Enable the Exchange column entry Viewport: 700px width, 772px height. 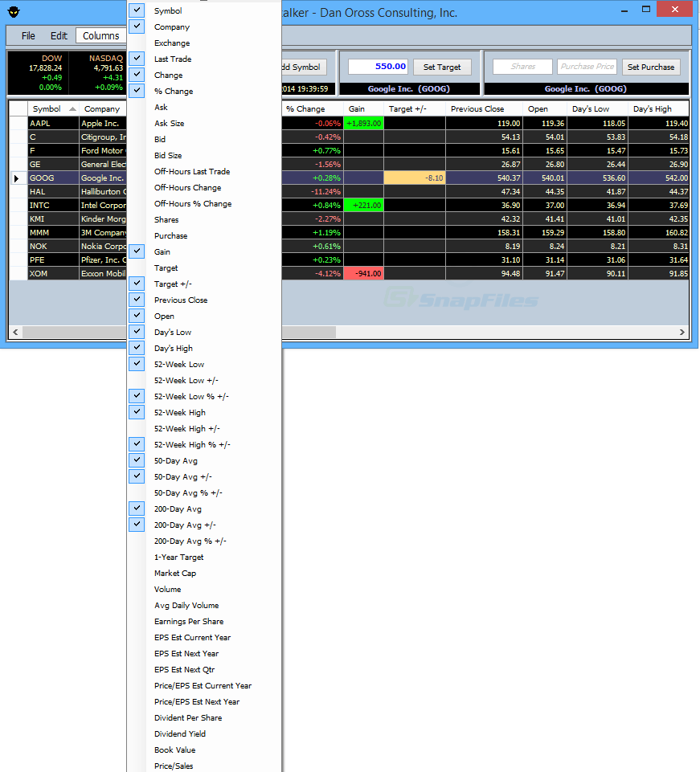[x=172, y=43]
